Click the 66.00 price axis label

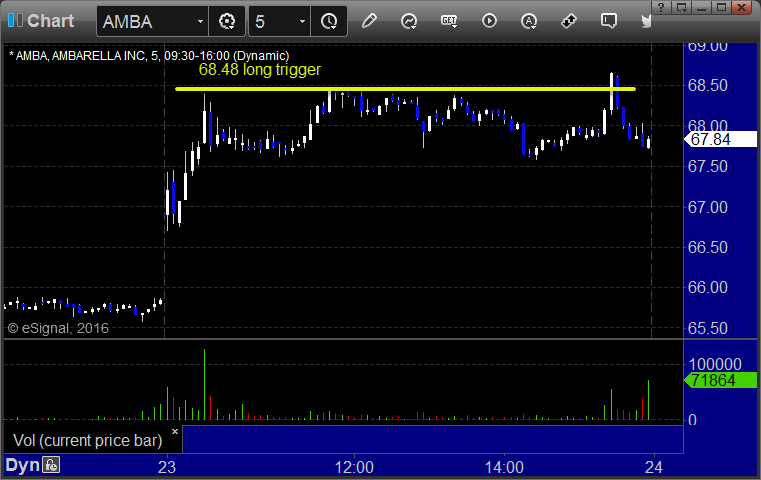[708, 287]
